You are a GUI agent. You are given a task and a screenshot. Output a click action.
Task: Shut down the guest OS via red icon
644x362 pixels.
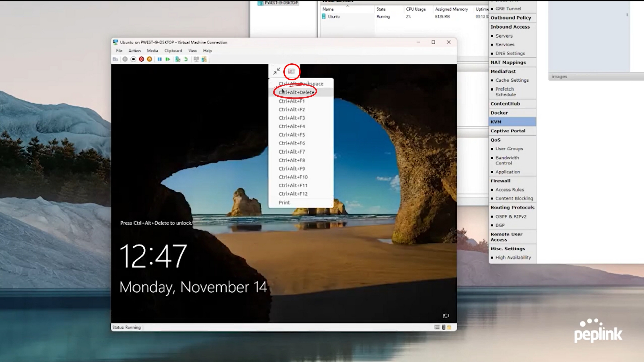(141, 59)
